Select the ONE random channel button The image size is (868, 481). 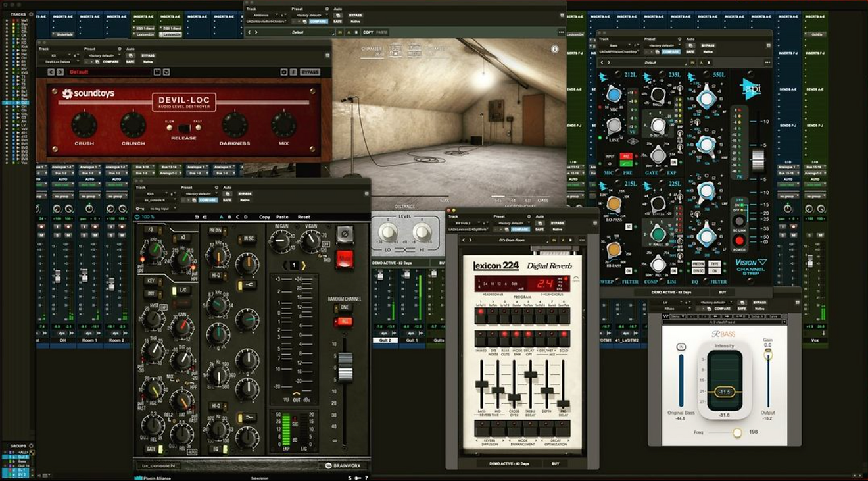click(x=343, y=308)
